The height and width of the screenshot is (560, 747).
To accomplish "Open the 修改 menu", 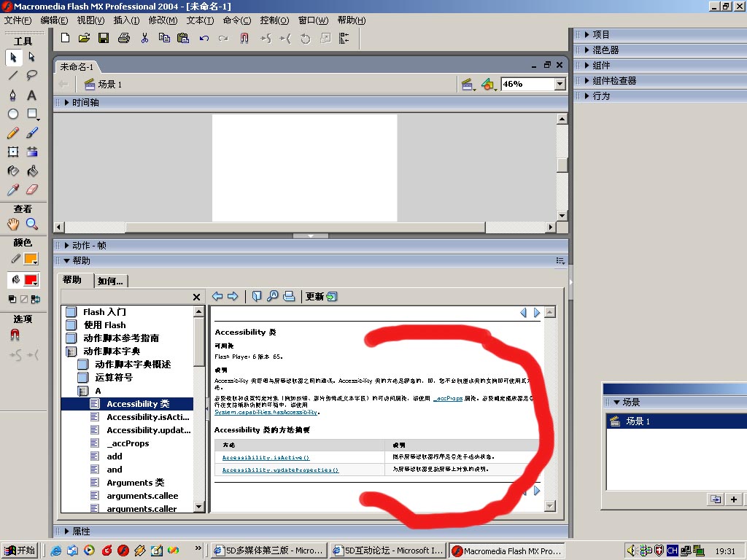I will point(163,20).
